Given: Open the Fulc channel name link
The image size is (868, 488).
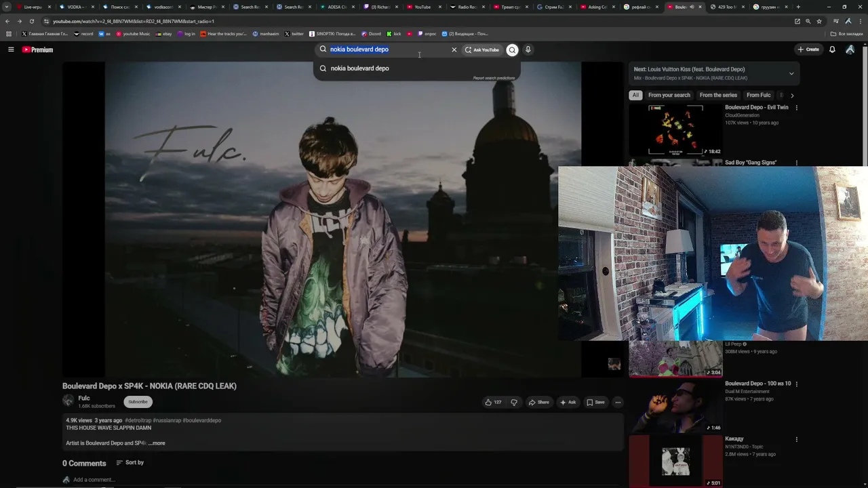Looking at the screenshot, I should click(x=84, y=399).
